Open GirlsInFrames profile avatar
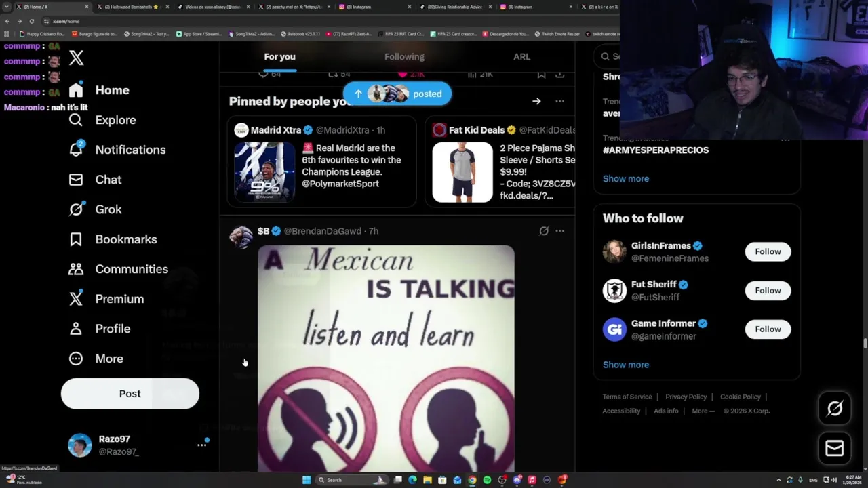 [x=614, y=251]
